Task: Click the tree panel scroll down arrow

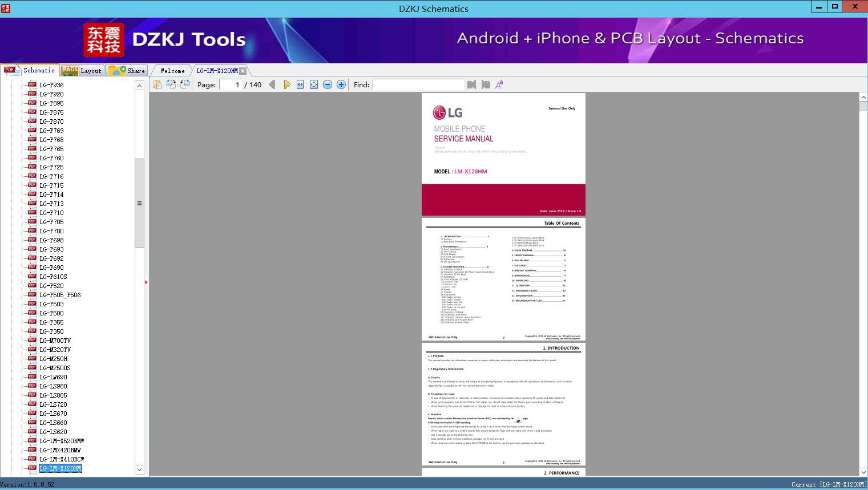Action: point(139,470)
